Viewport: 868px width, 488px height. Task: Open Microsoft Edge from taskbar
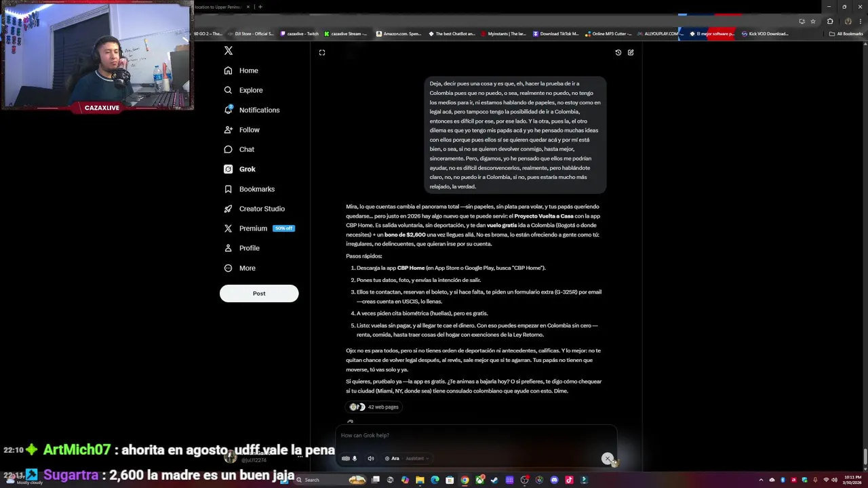(435, 480)
